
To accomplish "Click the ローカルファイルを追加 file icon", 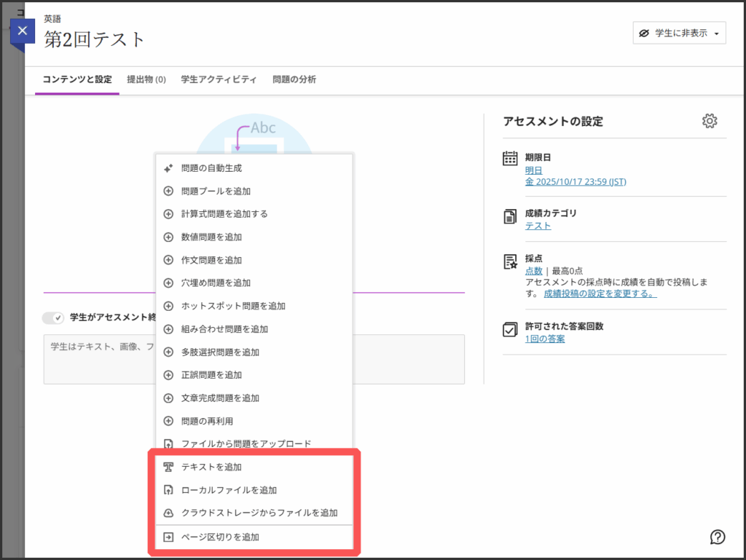I will pyautogui.click(x=168, y=490).
